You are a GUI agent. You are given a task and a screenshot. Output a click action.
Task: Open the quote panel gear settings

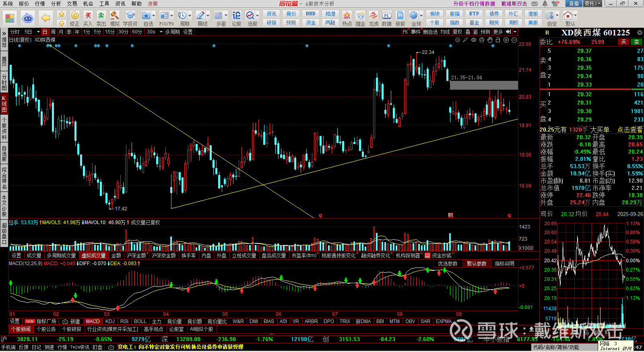pyautogui.click(x=640, y=33)
